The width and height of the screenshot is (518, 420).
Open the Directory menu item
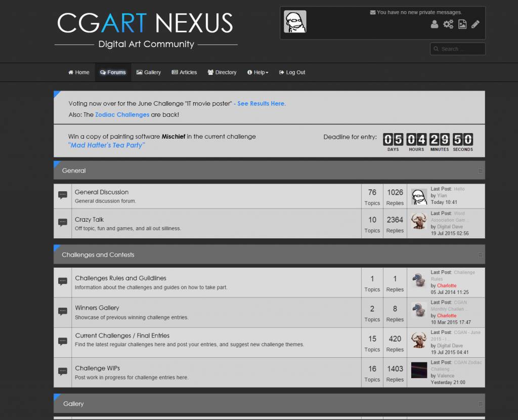(x=222, y=72)
